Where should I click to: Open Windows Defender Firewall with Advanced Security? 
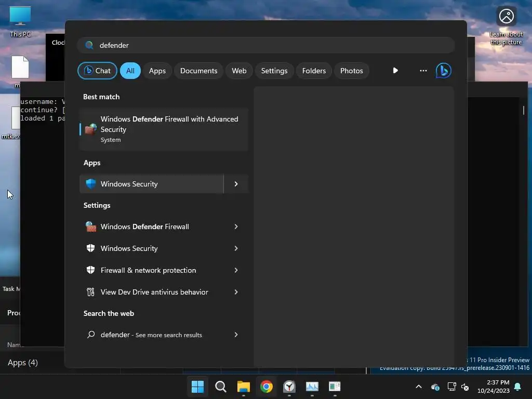point(164,129)
